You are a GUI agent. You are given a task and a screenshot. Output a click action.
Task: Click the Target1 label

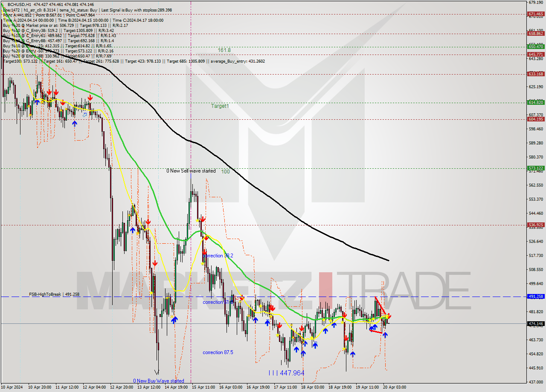pos(220,106)
